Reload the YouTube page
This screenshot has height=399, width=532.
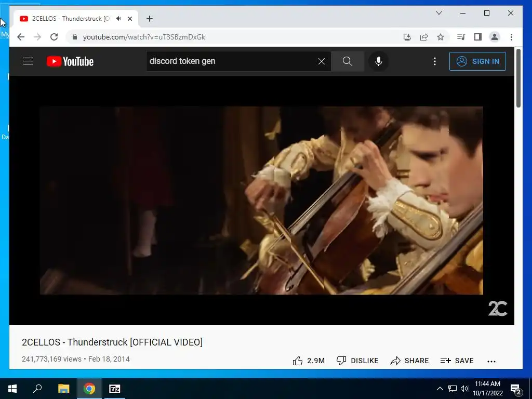(54, 37)
